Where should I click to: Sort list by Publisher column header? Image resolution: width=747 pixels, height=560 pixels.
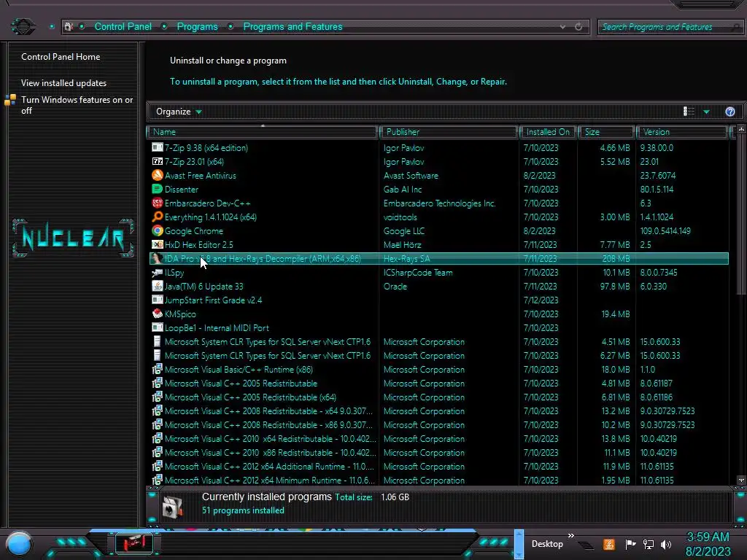coord(449,132)
